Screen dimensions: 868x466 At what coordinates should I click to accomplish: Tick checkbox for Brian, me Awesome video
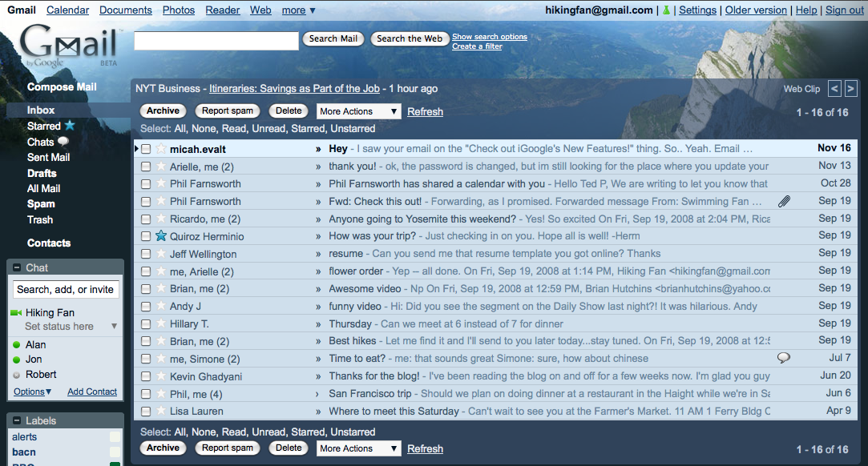tap(146, 288)
